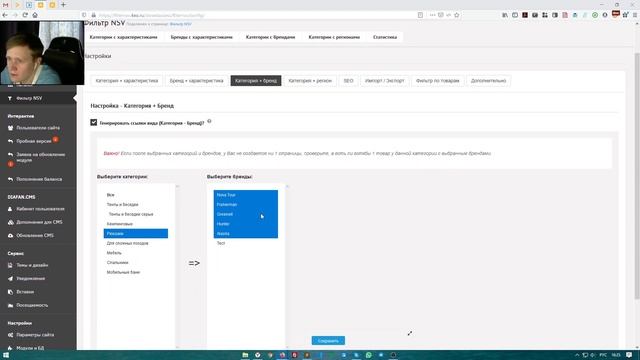Screen dimensions: 640x360
Task: Open Параметры сайта in the sidebar
Action: tap(35, 335)
